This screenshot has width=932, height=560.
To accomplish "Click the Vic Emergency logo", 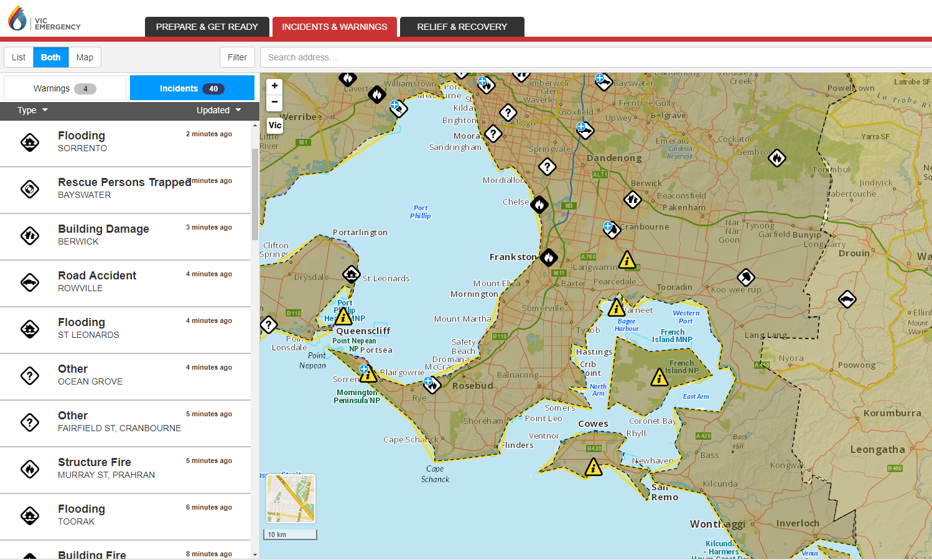I will click(x=44, y=20).
